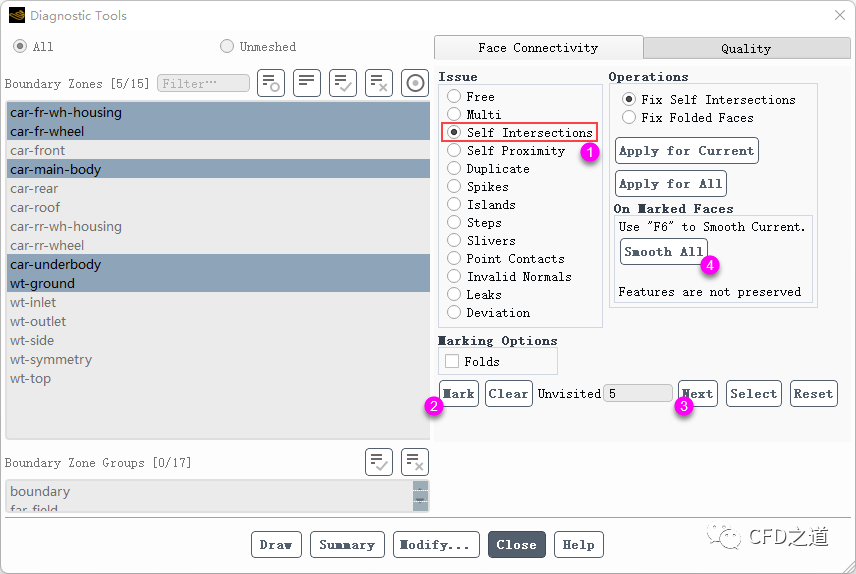This screenshot has width=856, height=574.
Task: Click the deselect-all icon above Boundary Zones list
Action: click(x=379, y=83)
